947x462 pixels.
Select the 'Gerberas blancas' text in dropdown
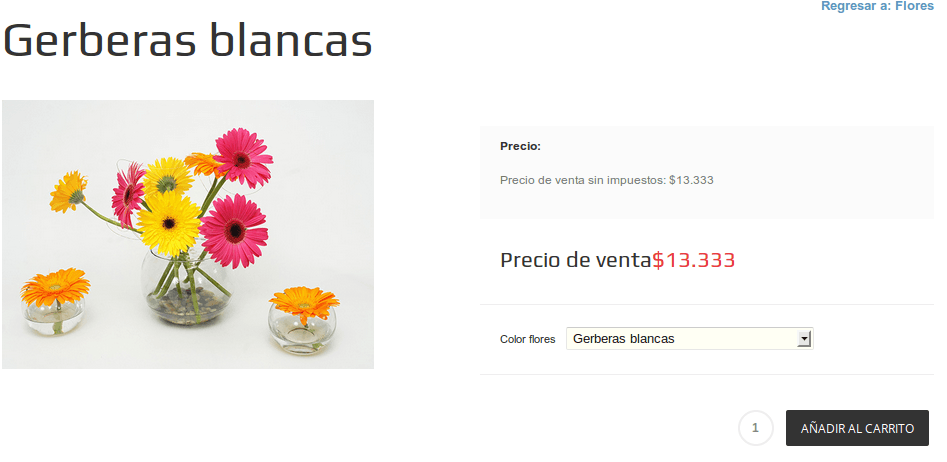tap(623, 339)
